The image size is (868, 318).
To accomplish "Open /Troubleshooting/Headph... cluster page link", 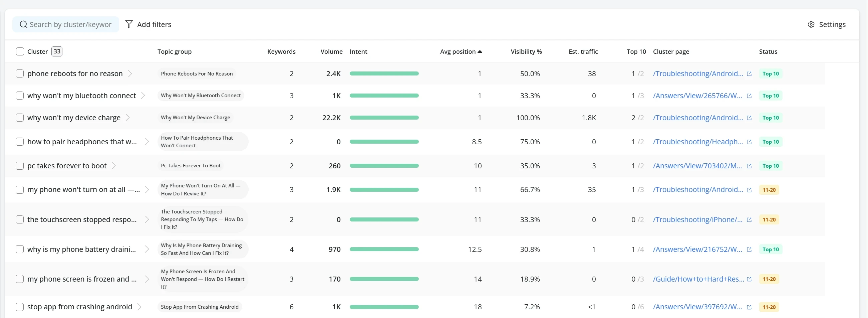I will tap(698, 142).
